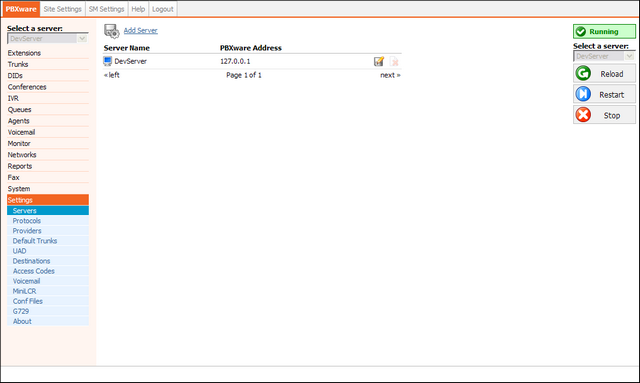Select Default Trunks under Settings
This screenshot has height=383, width=640.
(48, 241)
